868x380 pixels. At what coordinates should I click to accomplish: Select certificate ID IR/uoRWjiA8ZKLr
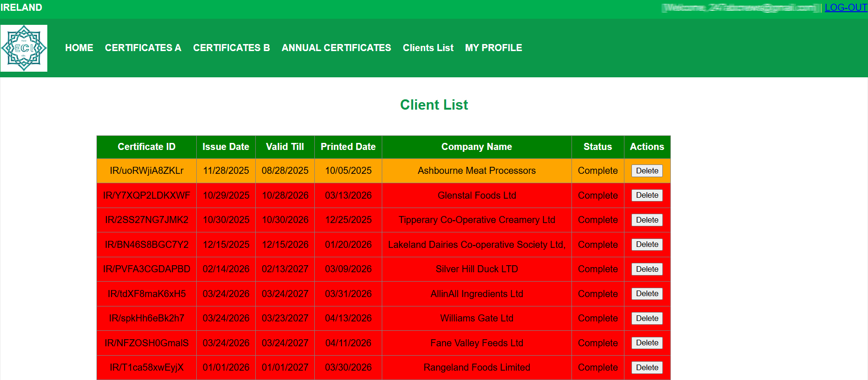tap(147, 171)
